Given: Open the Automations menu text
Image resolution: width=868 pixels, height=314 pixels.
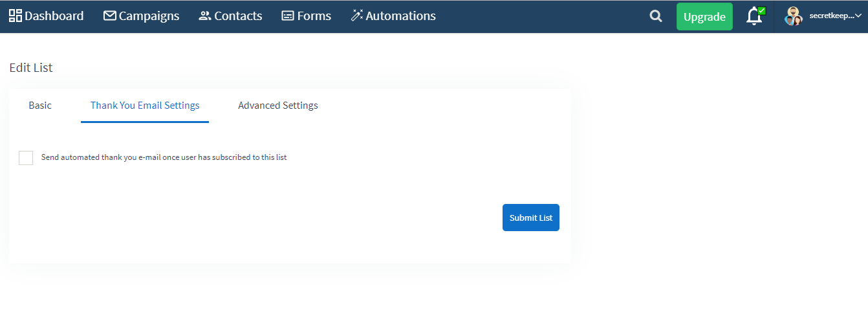Looking at the screenshot, I should [x=400, y=16].
